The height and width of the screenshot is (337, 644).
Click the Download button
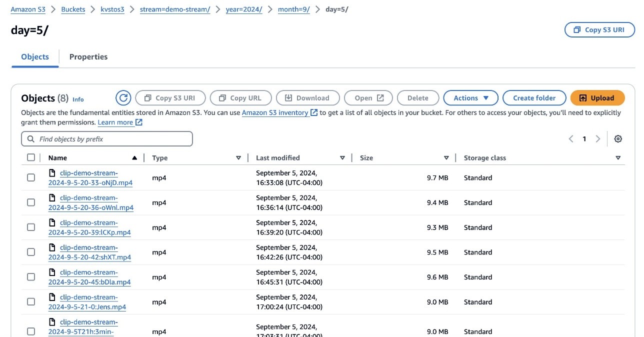click(307, 98)
